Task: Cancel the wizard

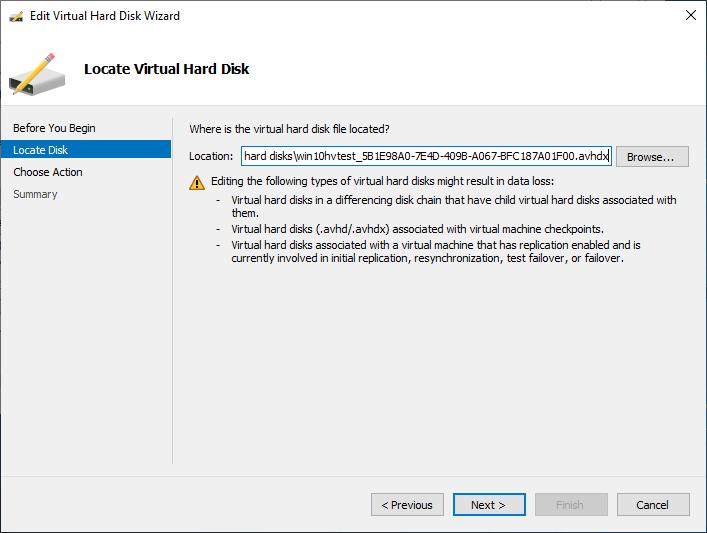Action: point(653,505)
